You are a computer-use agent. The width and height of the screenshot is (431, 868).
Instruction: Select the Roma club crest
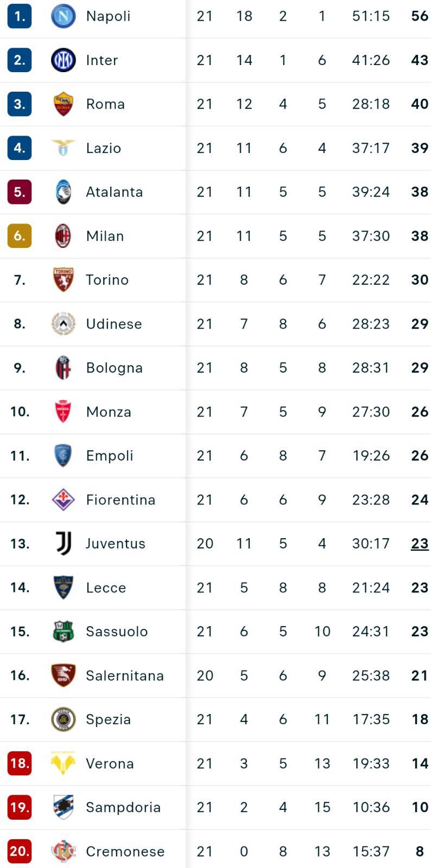click(x=63, y=104)
